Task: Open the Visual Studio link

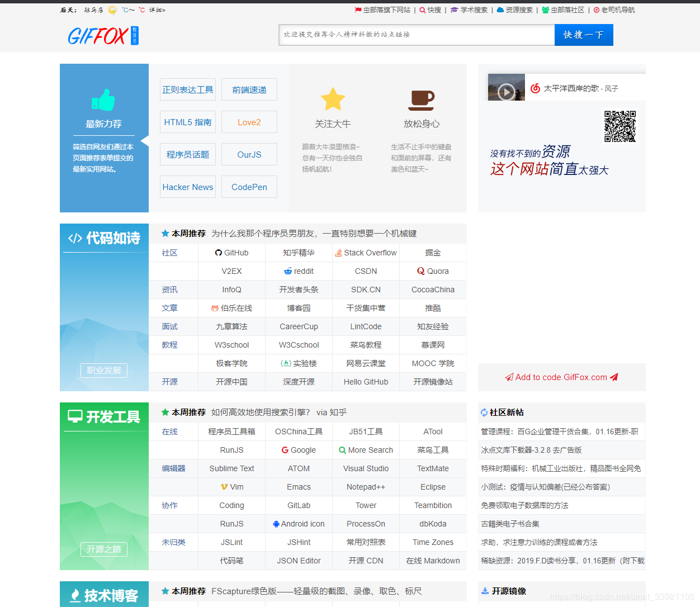Action: (366, 468)
